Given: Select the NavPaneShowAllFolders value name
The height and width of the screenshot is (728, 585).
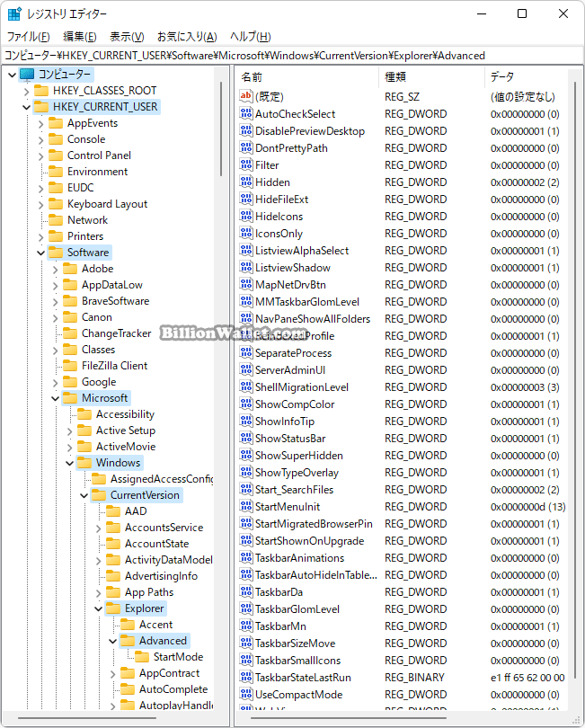Looking at the screenshot, I should point(313,318).
